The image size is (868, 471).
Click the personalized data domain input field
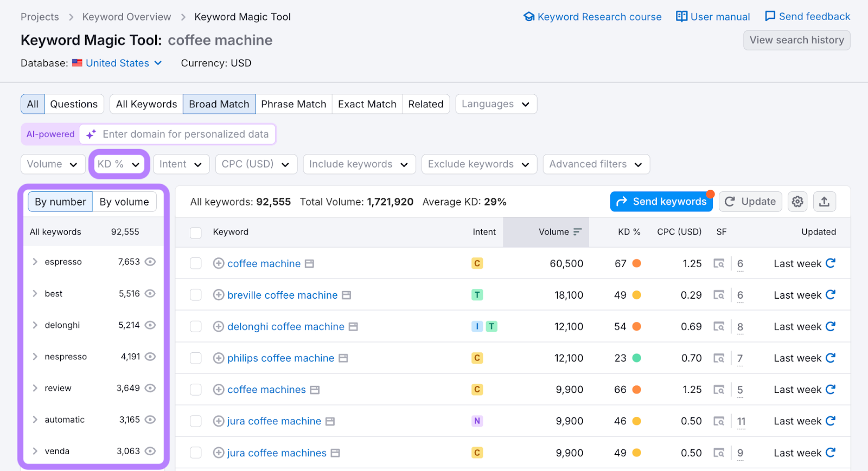pyautogui.click(x=186, y=134)
